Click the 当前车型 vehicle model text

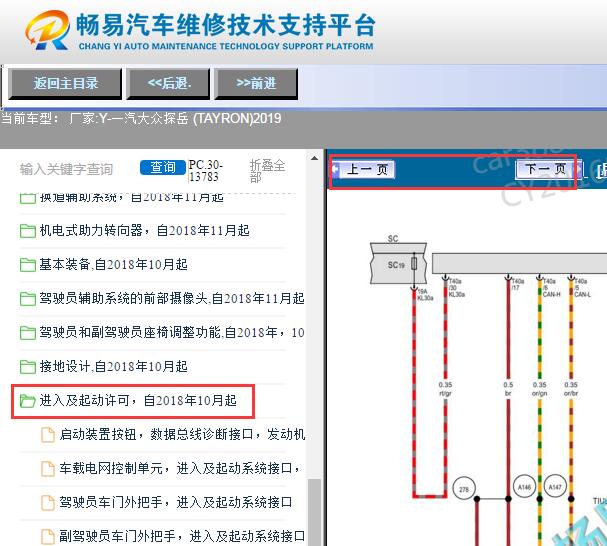141,118
